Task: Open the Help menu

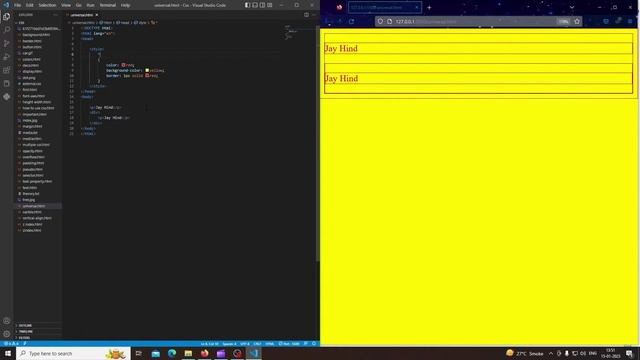Action: click(125, 5)
